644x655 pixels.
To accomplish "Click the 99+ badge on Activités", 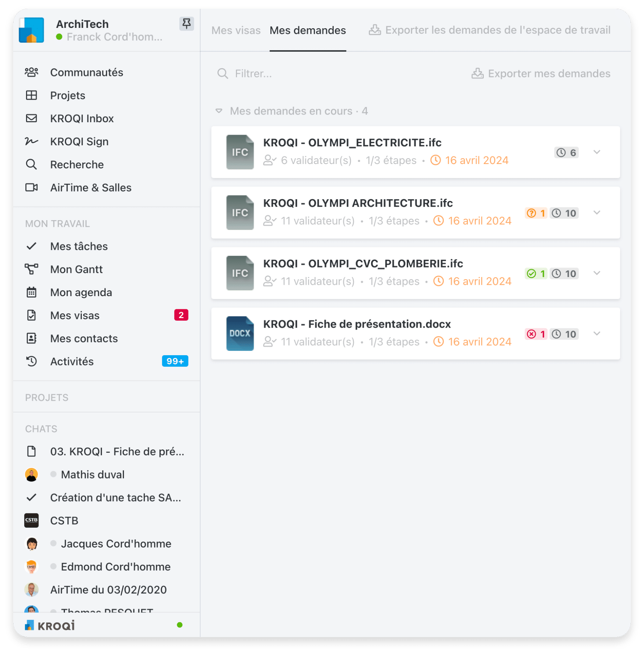I will coord(175,361).
